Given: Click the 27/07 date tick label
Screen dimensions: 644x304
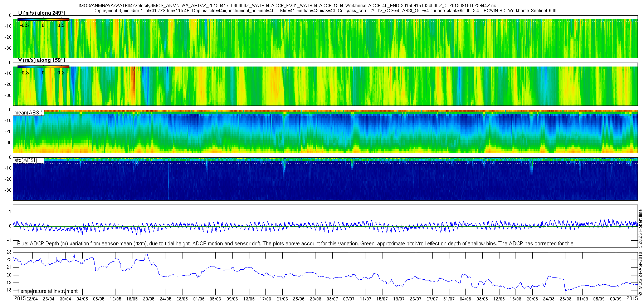Looking at the screenshot, I should pos(432,299).
